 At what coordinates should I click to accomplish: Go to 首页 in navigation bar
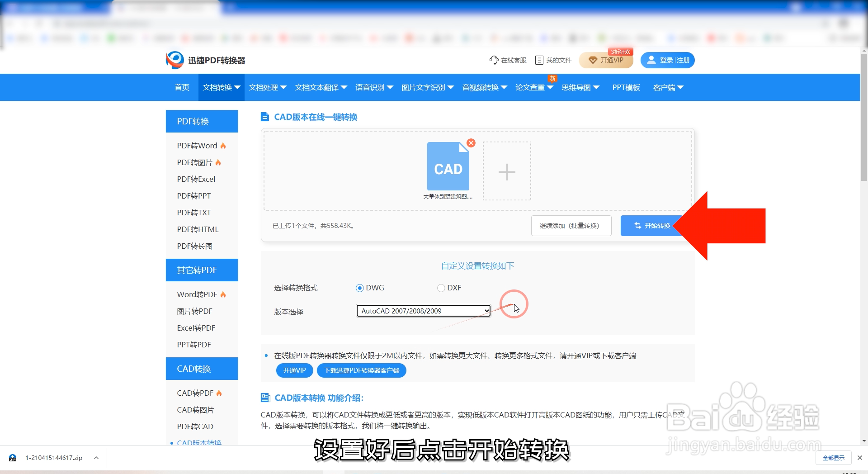182,87
